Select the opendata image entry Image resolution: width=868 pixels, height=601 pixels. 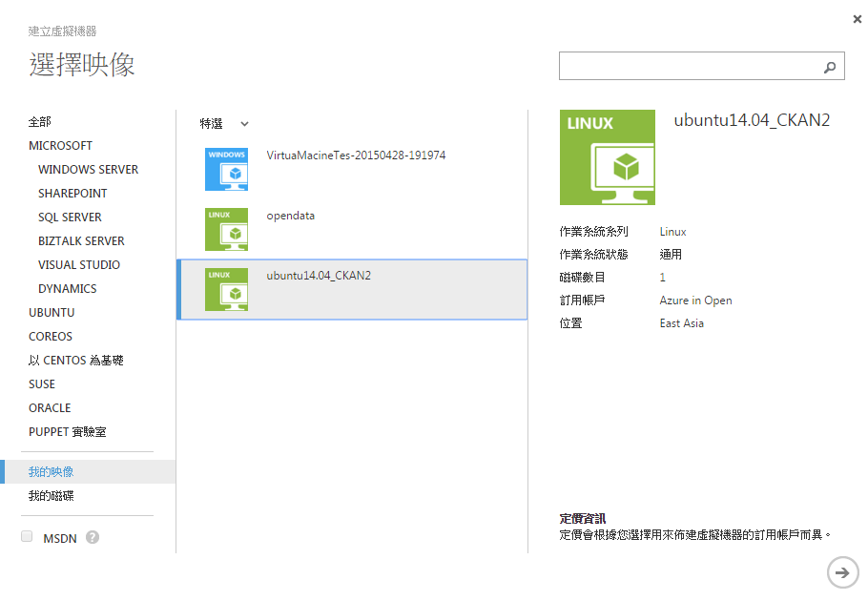[x=291, y=216]
